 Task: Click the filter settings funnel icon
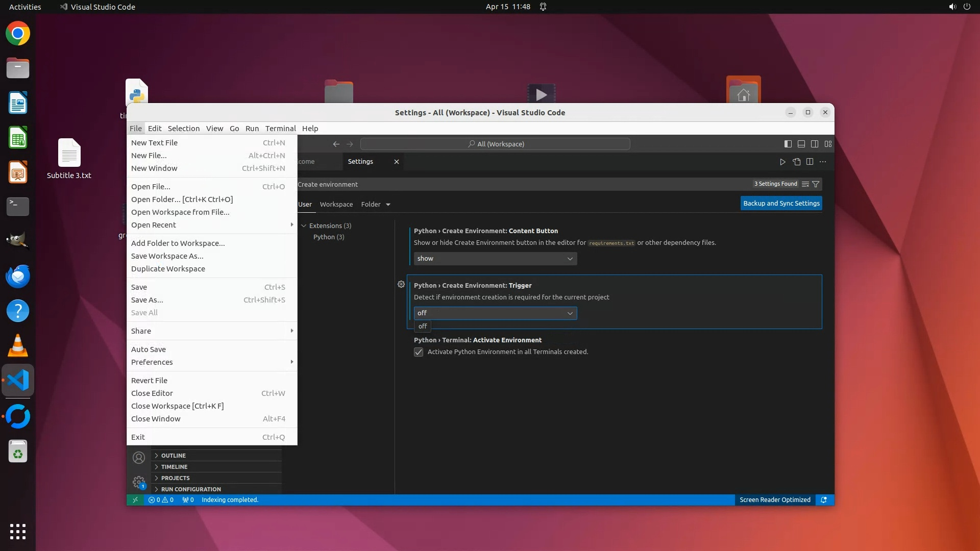816,184
